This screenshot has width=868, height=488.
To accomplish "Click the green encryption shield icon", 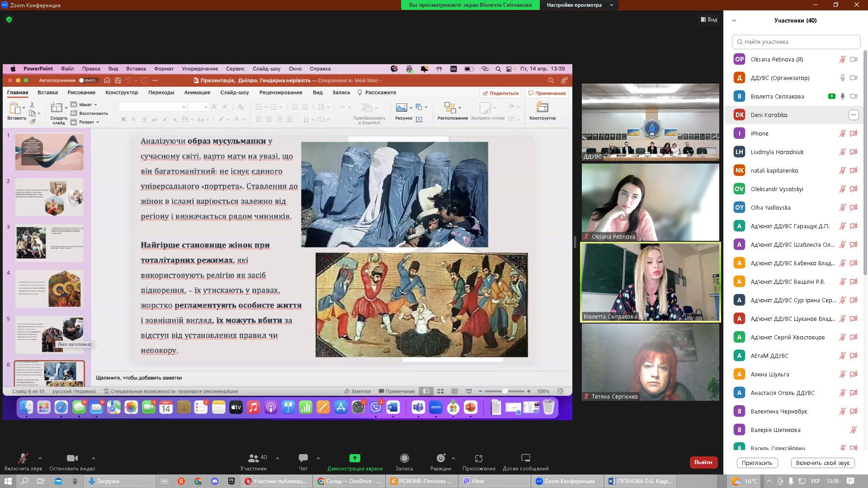I will pos(9,19).
